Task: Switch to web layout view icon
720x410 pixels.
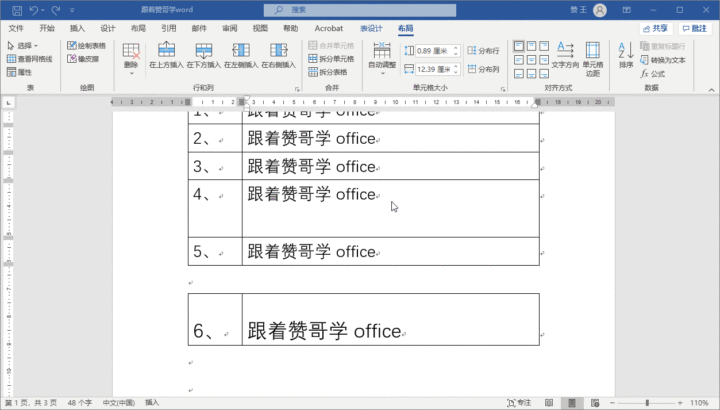Action: point(595,403)
